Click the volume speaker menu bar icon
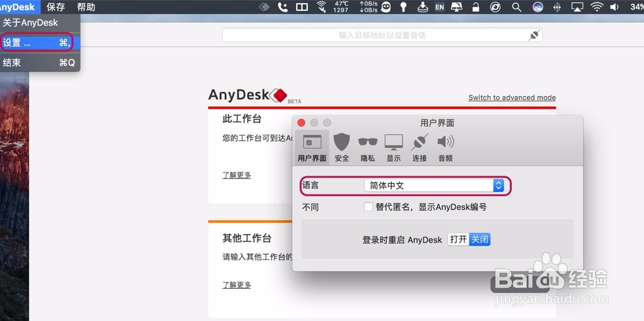The height and width of the screenshot is (321, 644). (x=615, y=7)
